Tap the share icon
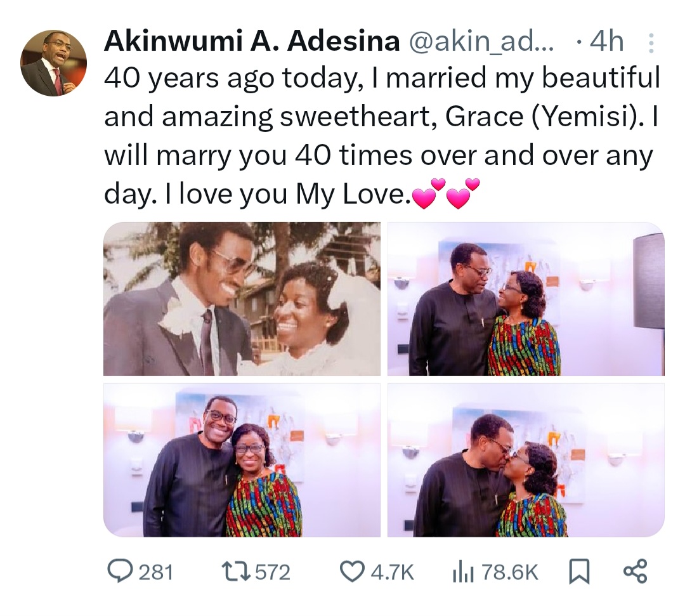 coord(635,572)
